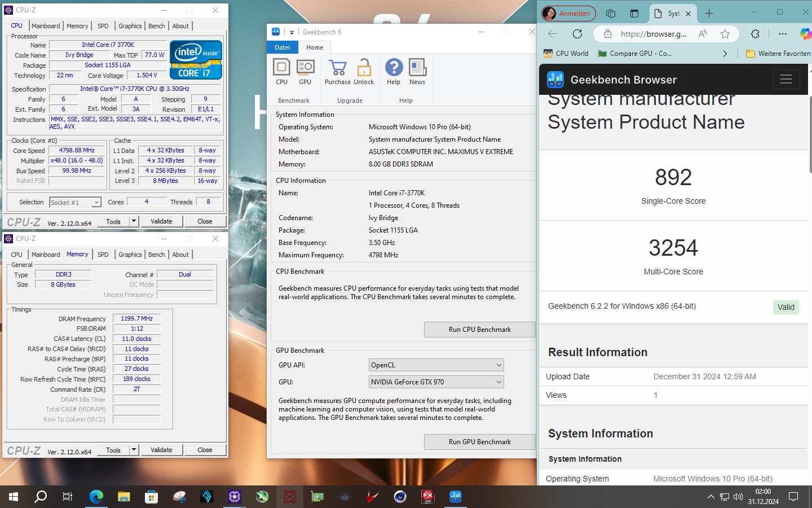Open Edge workspaces icon next to Anmelden

coord(610,14)
